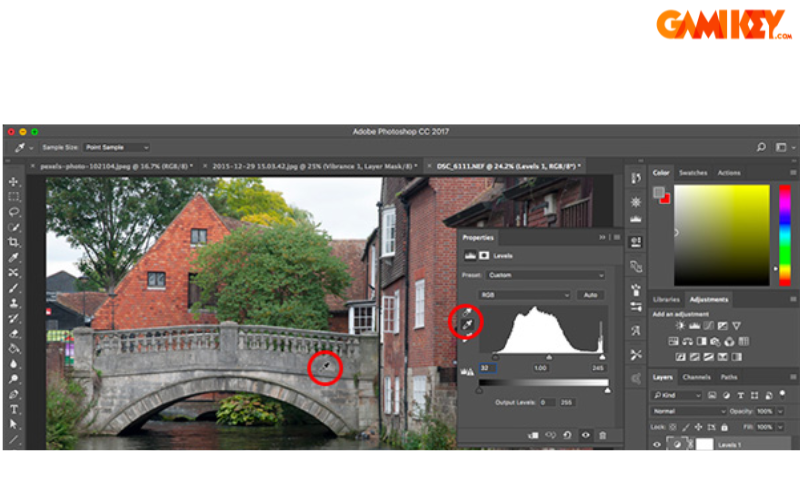Switch to the Libraries tab

coord(666,299)
